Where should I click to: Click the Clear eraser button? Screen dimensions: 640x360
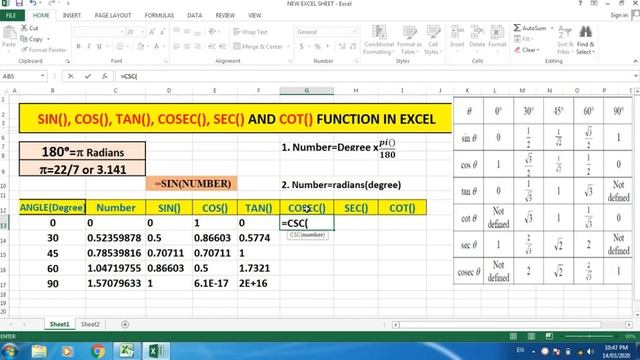tap(527, 50)
